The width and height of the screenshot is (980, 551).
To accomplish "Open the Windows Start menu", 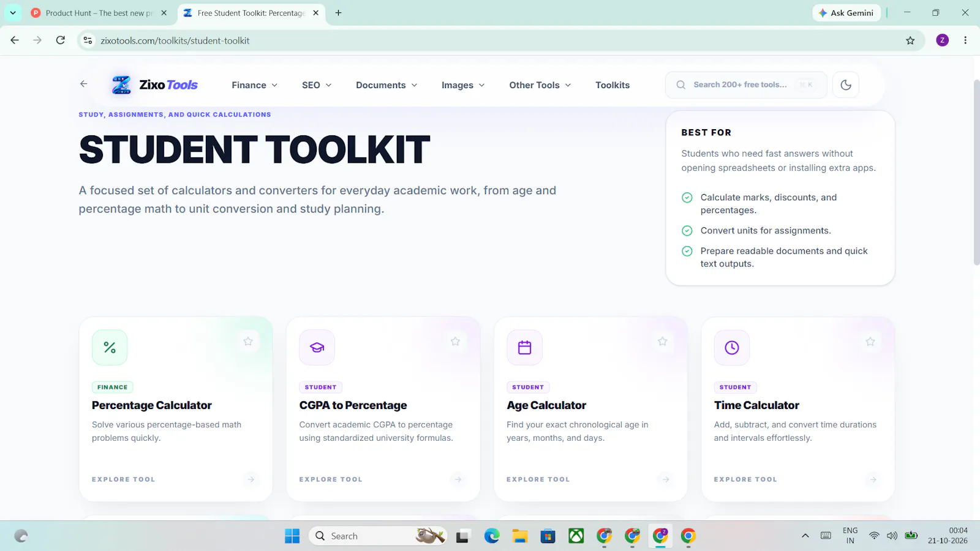I will click(292, 536).
